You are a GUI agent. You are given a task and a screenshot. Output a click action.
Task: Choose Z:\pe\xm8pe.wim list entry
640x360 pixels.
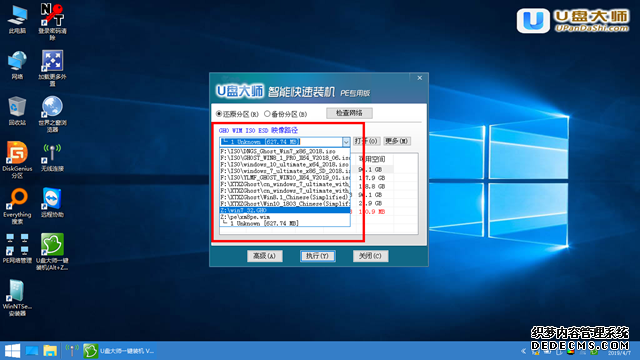click(x=285, y=217)
